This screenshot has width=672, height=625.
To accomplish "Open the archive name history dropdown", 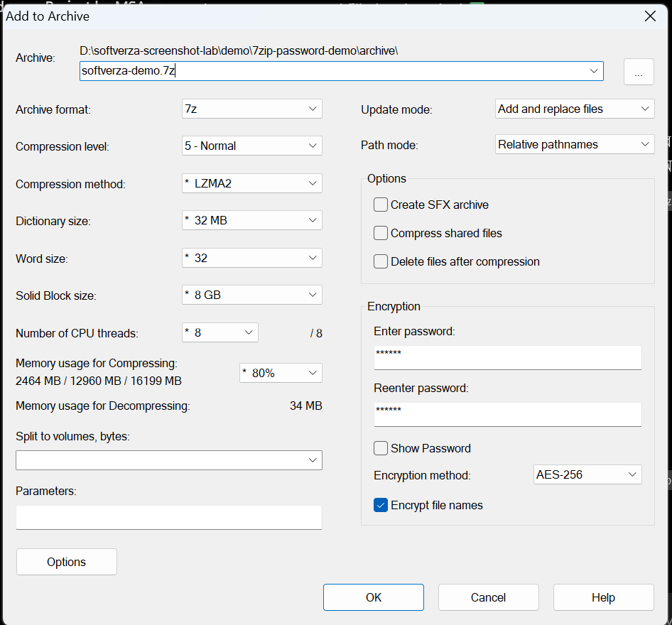I will pyautogui.click(x=594, y=71).
